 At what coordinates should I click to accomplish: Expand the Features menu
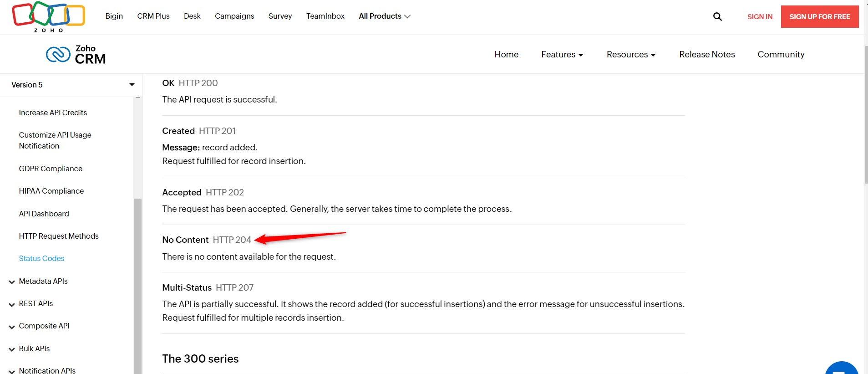[562, 55]
